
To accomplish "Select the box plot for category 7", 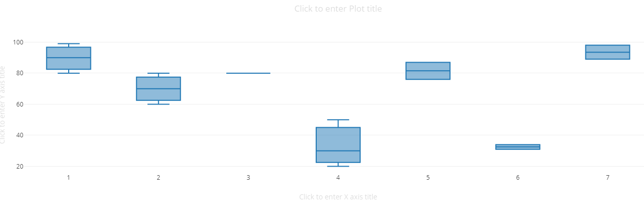I will (608, 52).
